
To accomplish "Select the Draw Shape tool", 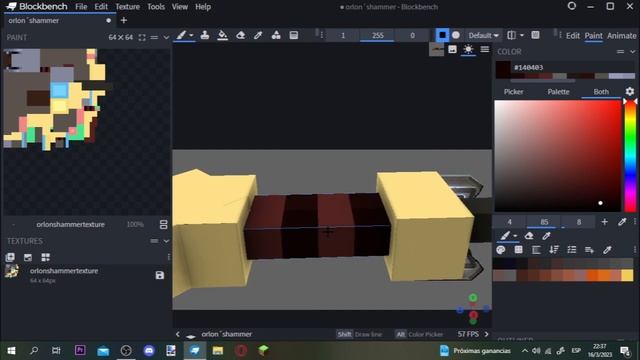I will coord(276,36).
